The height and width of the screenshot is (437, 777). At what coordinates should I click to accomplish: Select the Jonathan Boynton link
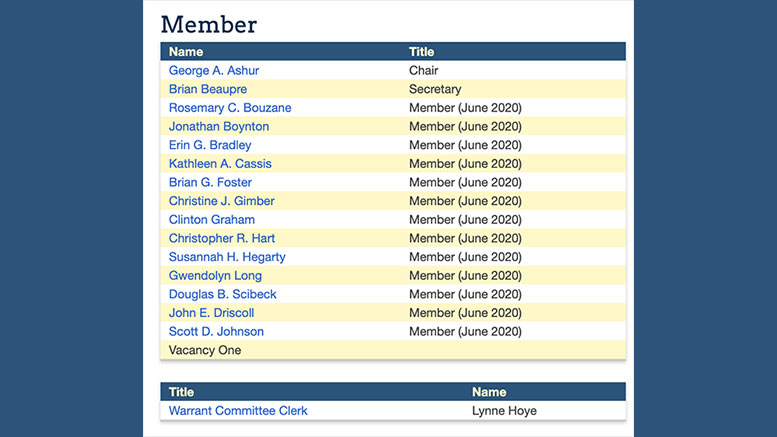pyautogui.click(x=219, y=126)
